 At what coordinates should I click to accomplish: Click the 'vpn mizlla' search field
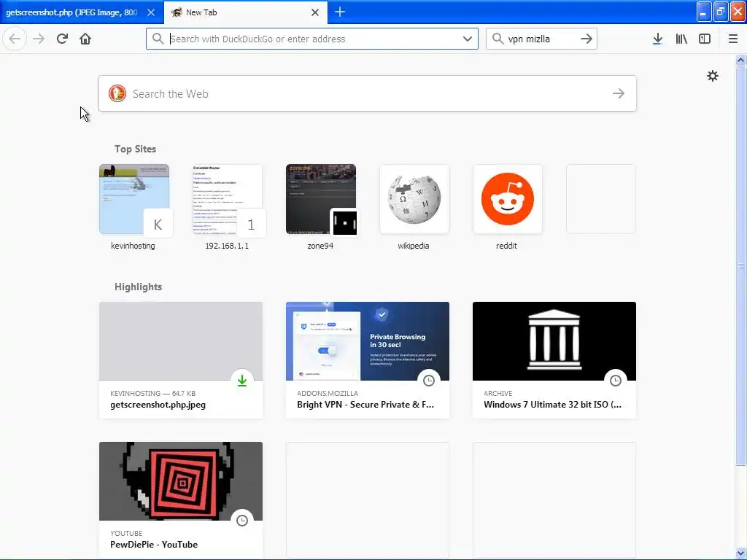click(541, 39)
